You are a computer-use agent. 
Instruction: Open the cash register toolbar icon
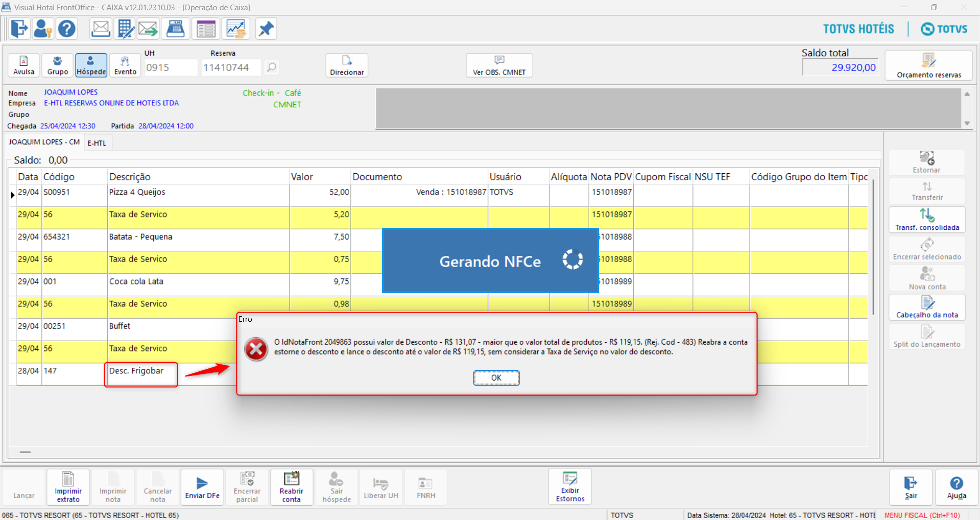(176, 29)
